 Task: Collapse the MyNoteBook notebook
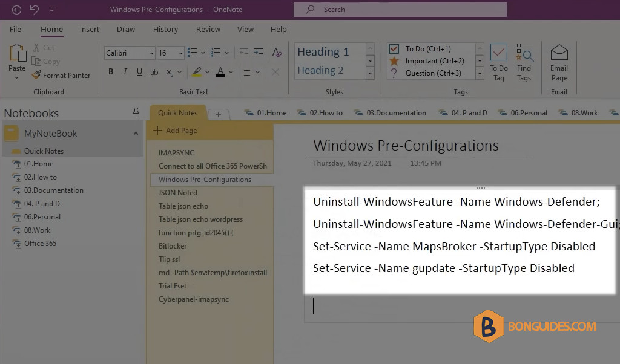tap(136, 134)
